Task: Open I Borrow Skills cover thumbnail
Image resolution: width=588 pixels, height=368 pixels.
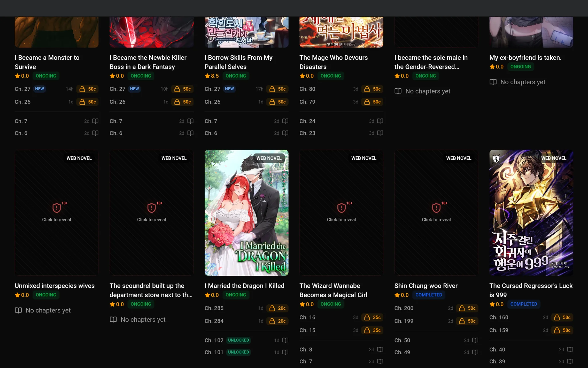Action: click(246, 32)
